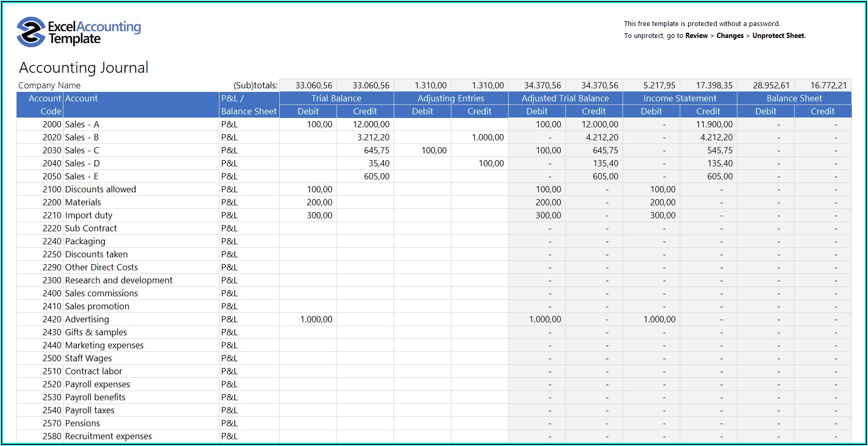Select the Trial Balance group header
Screen dimensions: 868x446
(336, 98)
